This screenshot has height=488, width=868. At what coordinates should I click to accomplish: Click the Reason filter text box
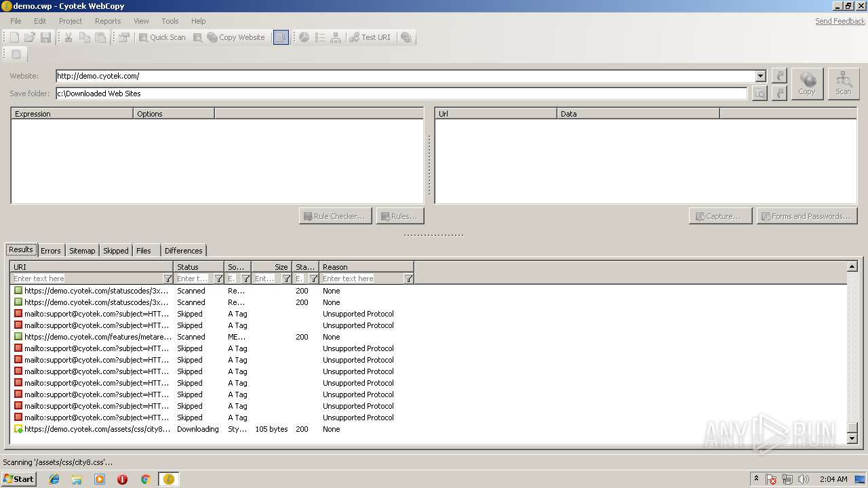point(361,279)
